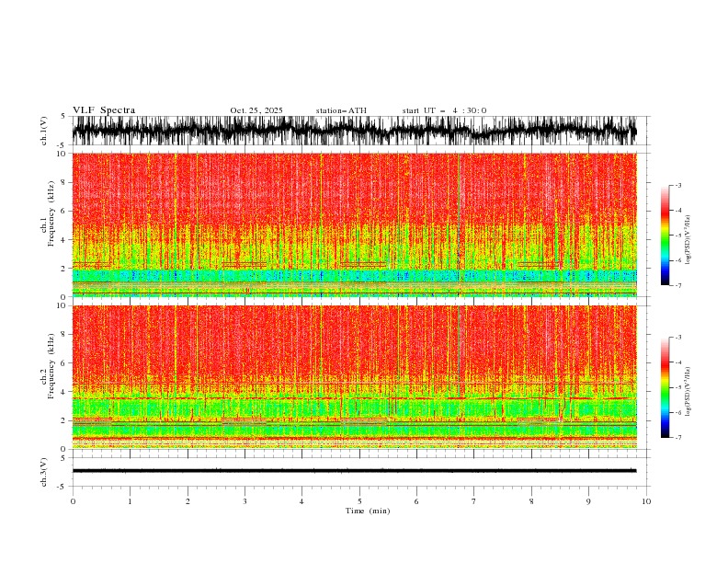Click the time axis tick label '9'
This screenshot has width=728, height=563.
pyautogui.click(x=588, y=501)
